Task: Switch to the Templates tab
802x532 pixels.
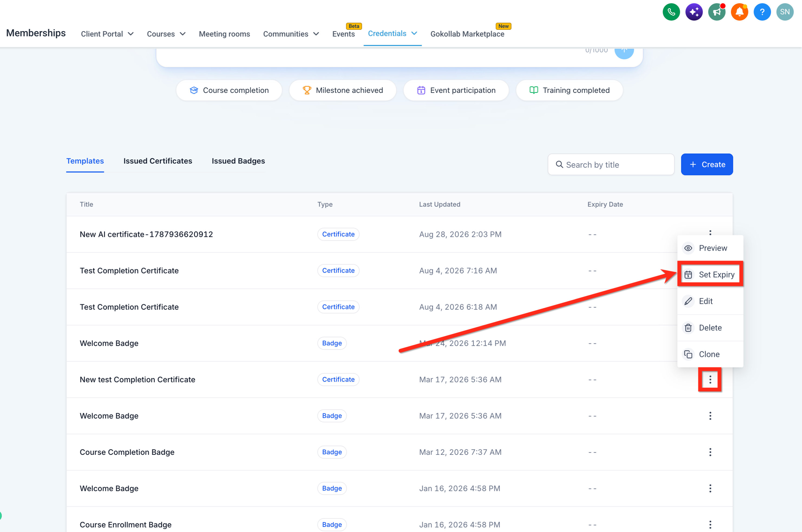Action: [x=85, y=161]
